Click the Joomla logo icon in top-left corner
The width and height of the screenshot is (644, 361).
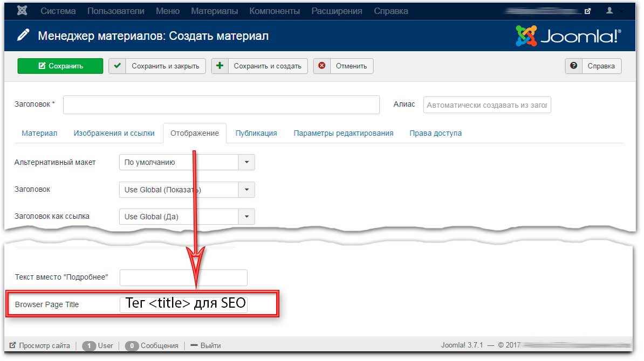coord(23,11)
